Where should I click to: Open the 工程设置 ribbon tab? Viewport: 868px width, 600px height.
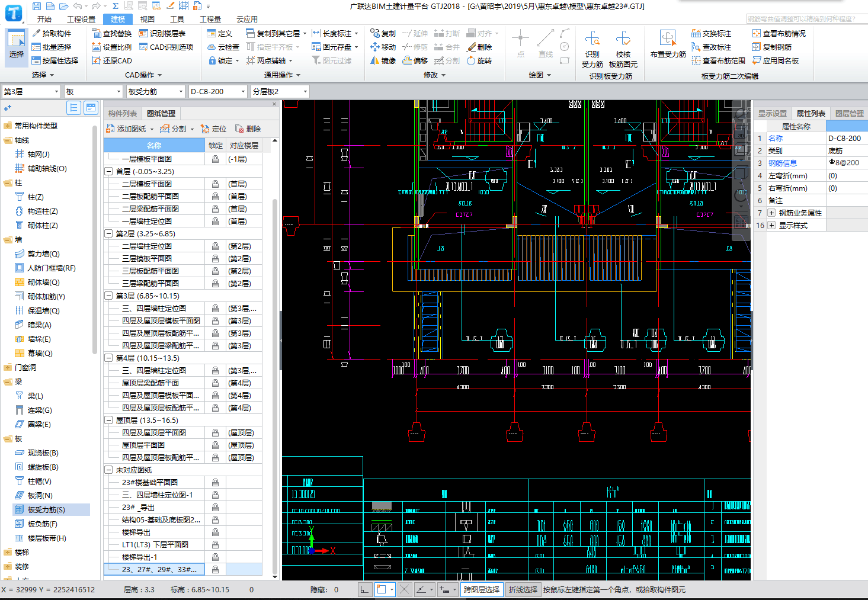pos(81,19)
